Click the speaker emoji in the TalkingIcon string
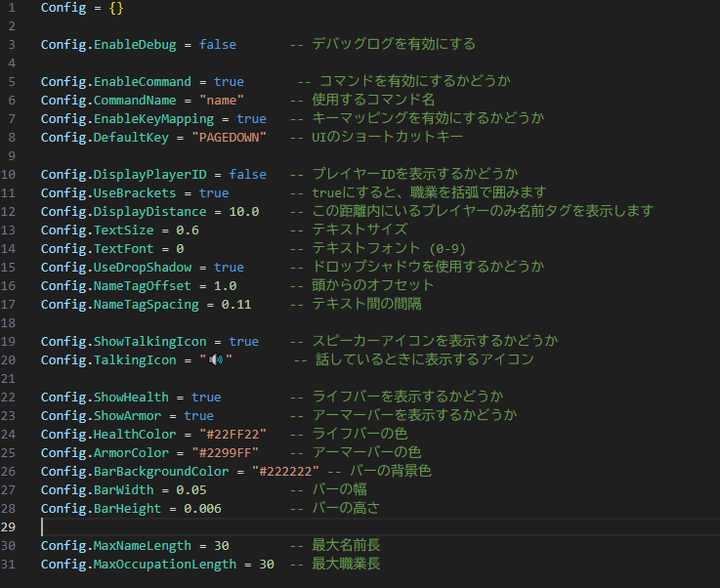The width and height of the screenshot is (720, 588). coord(216,359)
